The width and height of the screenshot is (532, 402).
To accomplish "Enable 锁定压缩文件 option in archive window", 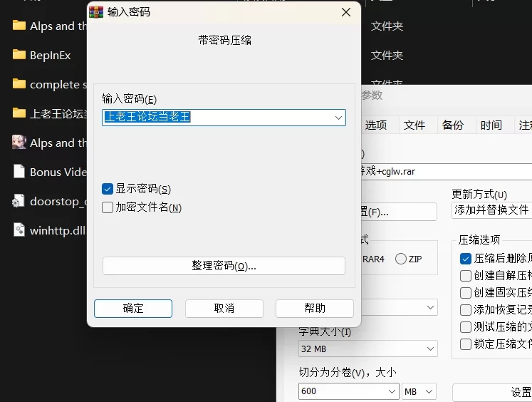I will click(466, 344).
